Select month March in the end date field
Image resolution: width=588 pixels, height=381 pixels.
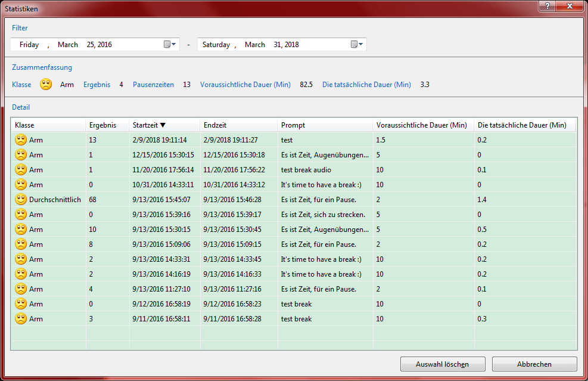pyautogui.click(x=255, y=45)
